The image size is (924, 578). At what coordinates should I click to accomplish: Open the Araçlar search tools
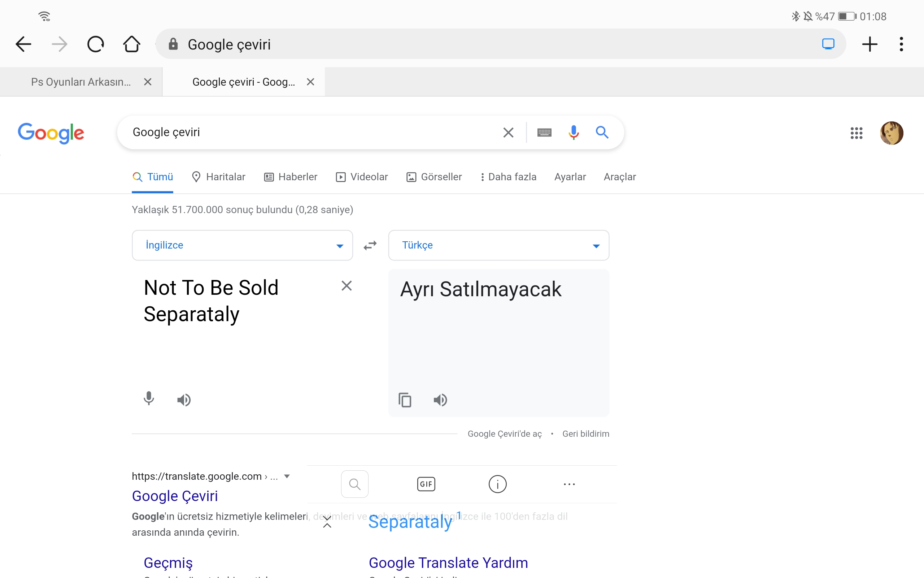(x=620, y=177)
